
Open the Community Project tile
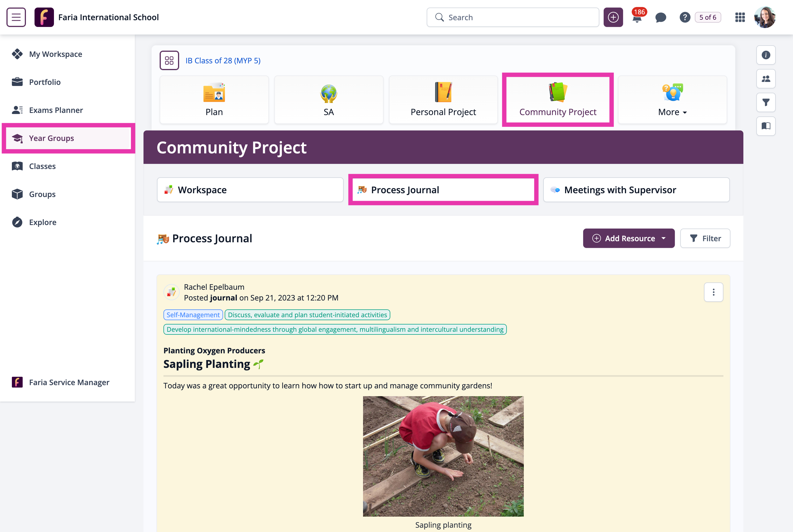click(x=558, y=100)
